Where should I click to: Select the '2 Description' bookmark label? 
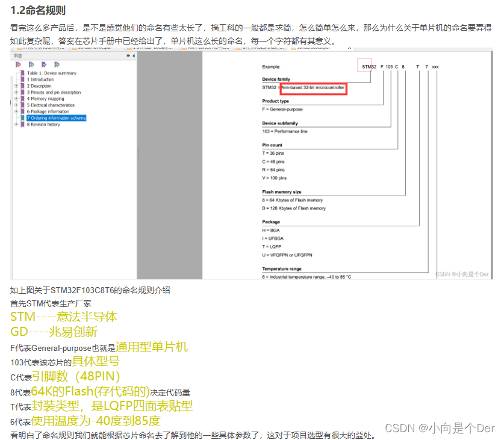[39, 86]
